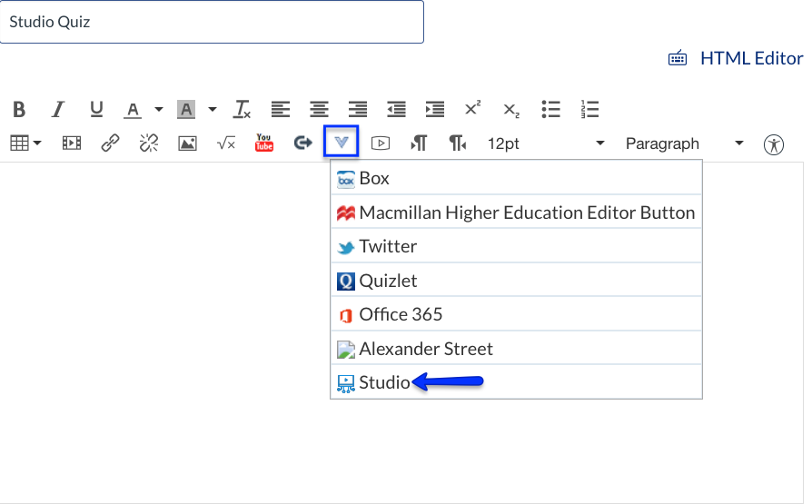Insert link to URL
Image resolution: width=812 pixels, height=504 pixels.
[110, 143]
